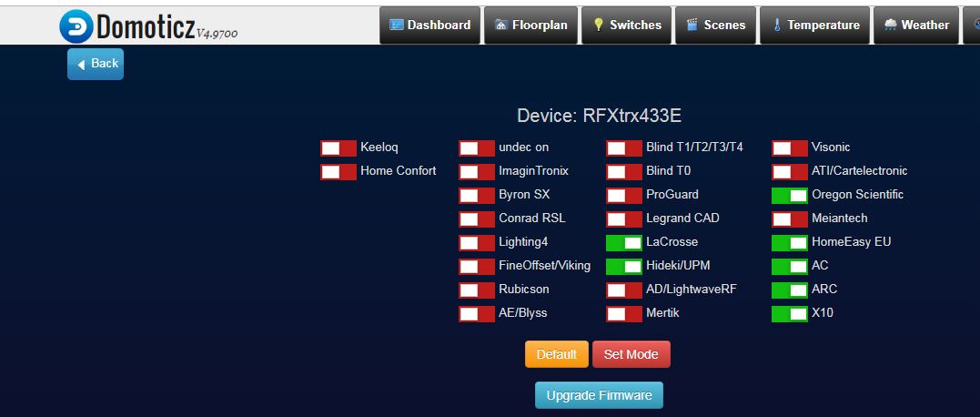Click the V4.9700 version text
This screenshot has width=980, height=417.
[217, 33]
